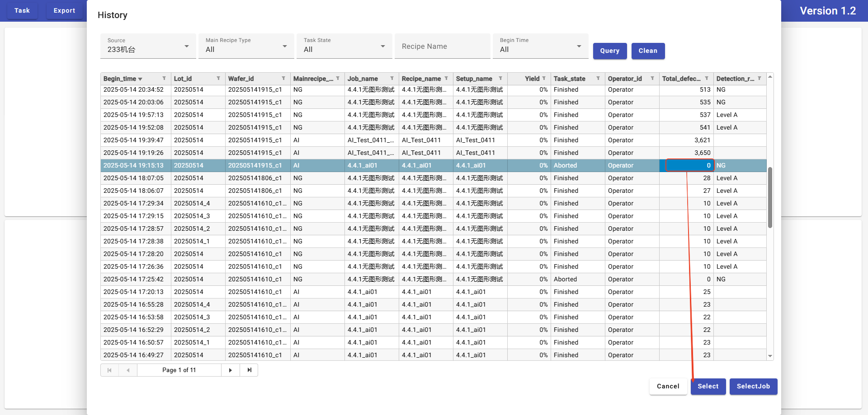Click the filter icon on Begin_time column
868x415 pixels.
coord(164,79)
